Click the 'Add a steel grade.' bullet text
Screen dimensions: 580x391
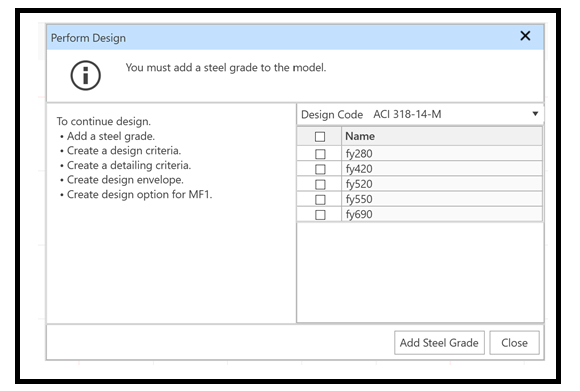[111, 136]
